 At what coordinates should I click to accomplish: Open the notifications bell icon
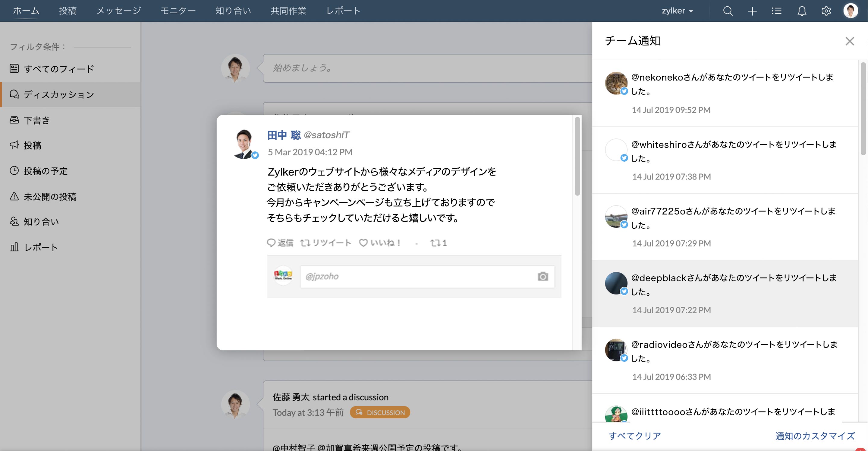pos(802,11)
